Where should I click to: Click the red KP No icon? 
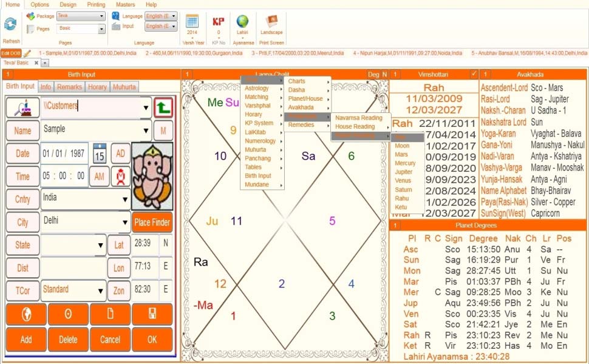pos(219,22)
